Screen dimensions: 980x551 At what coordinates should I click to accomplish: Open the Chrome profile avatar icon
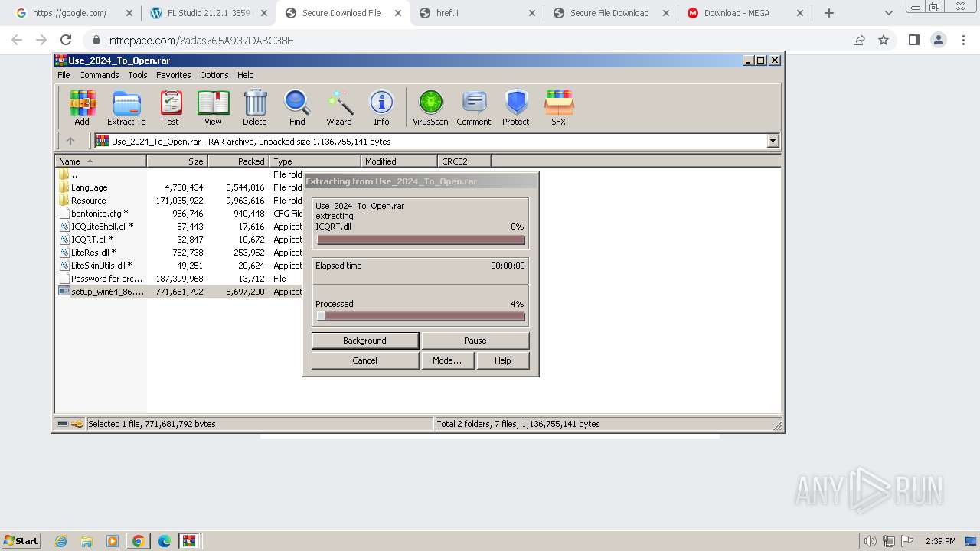(938, 40)
